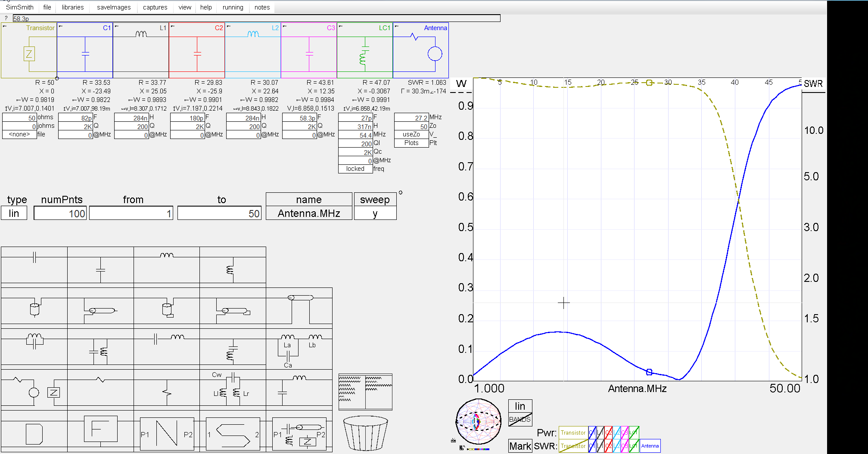The image size is (868, 454).
Task: Toggle the locked freq option on LC1
Action: [355, 169]
